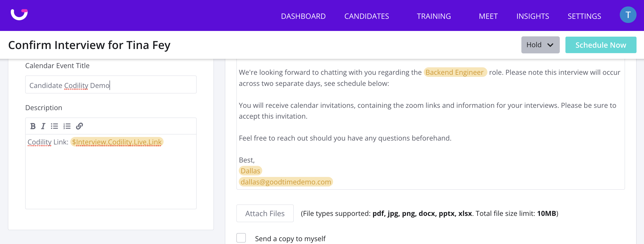This screenshot has height=244, width=644.
Task: Click the Calendar Event Title field
Action: pyautogui.click(x=111, y=85)
